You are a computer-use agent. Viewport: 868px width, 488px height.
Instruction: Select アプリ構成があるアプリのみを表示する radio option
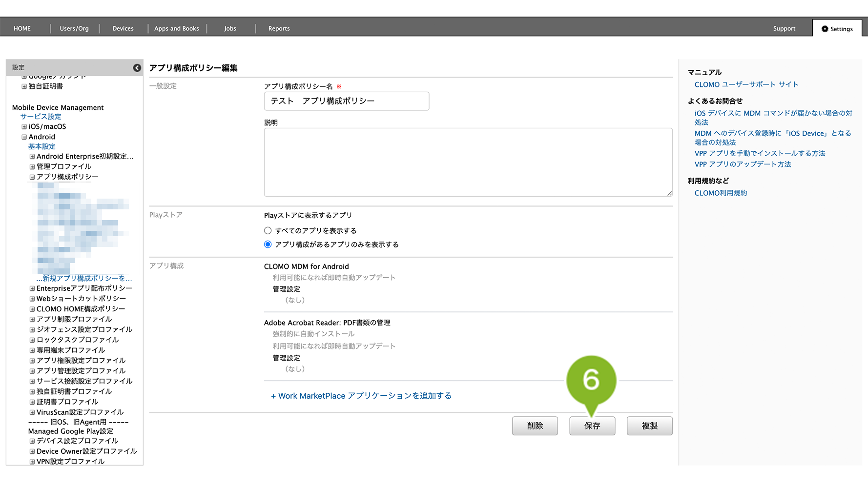268,244
